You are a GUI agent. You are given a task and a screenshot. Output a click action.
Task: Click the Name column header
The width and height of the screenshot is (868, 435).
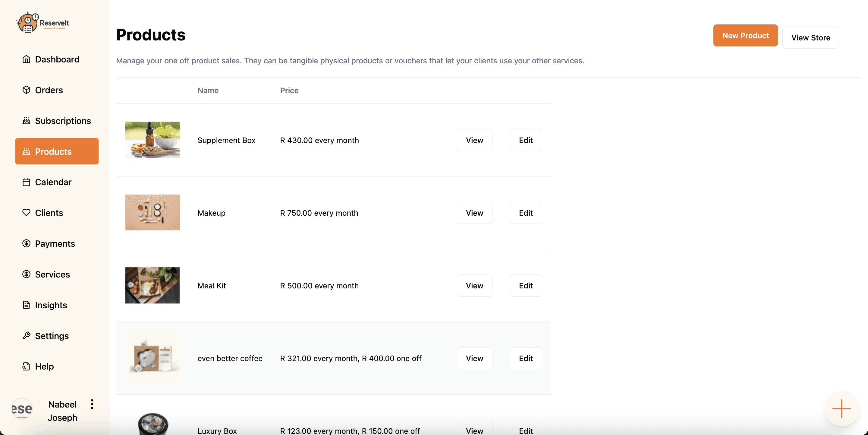pos(208,90)
